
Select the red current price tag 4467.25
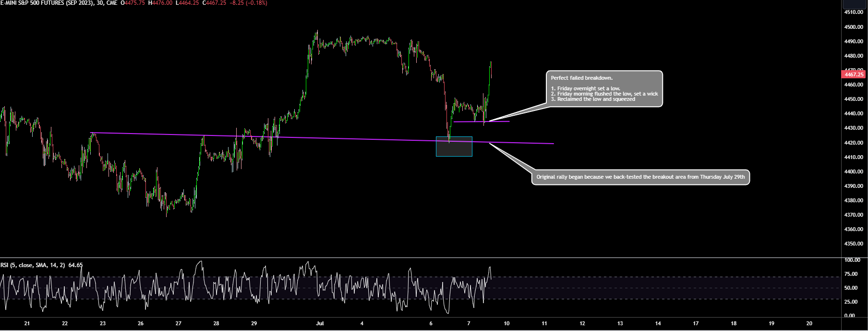click(x=854, y=74)
